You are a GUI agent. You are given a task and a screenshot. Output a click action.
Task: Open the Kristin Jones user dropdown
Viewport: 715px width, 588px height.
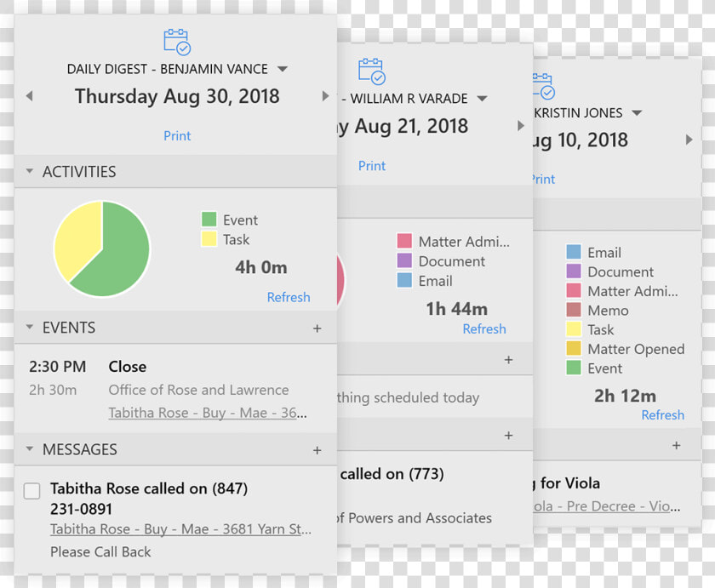(x=637, y=113)
